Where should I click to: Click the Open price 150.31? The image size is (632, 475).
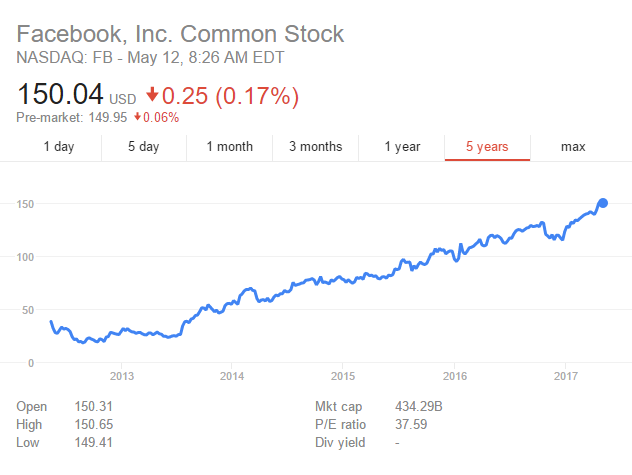click(92, 407)
